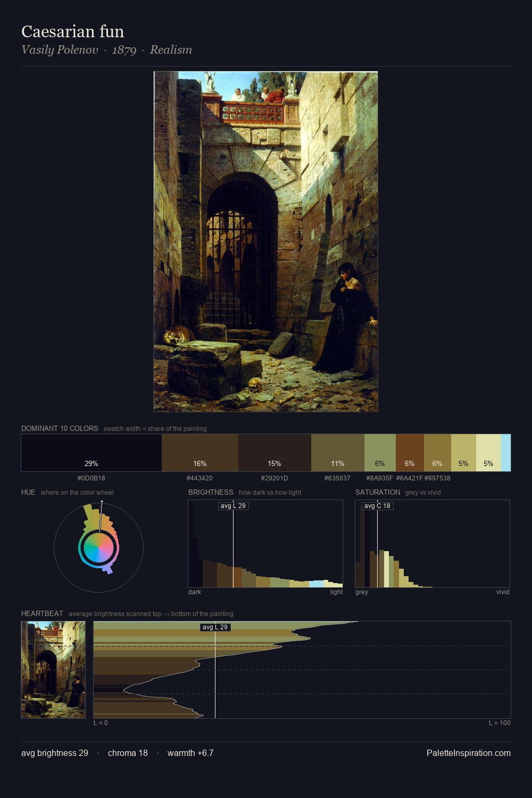The height and width of the screenshot is (798, 532).
Task: Click the "vivid" axis label
Action: click(503, 592)
